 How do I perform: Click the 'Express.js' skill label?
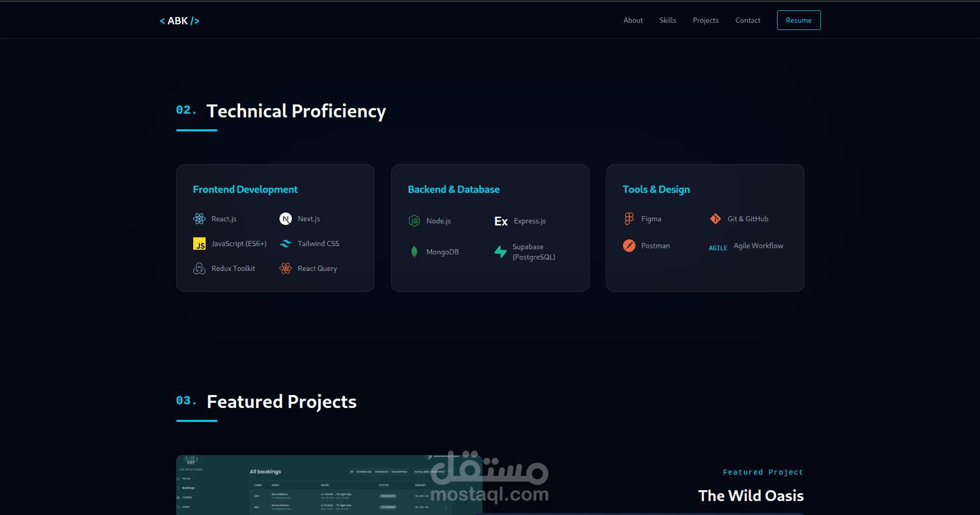point(530,221)
